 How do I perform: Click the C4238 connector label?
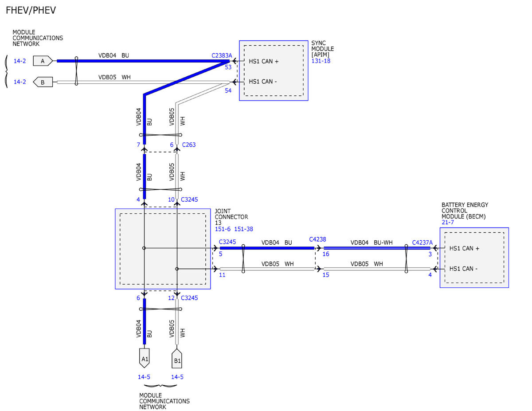click(x=317, y=239)
